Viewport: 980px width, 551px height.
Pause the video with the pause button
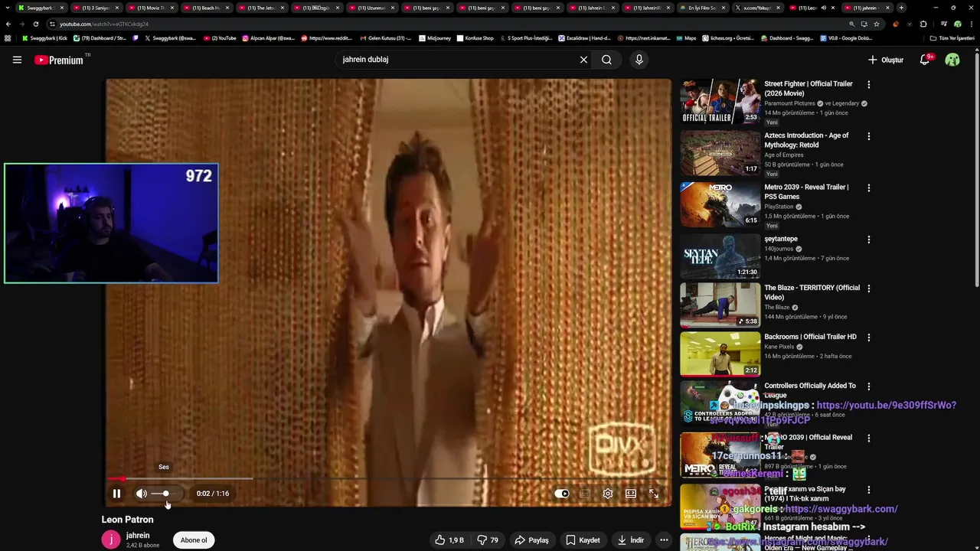click(116, 494)
